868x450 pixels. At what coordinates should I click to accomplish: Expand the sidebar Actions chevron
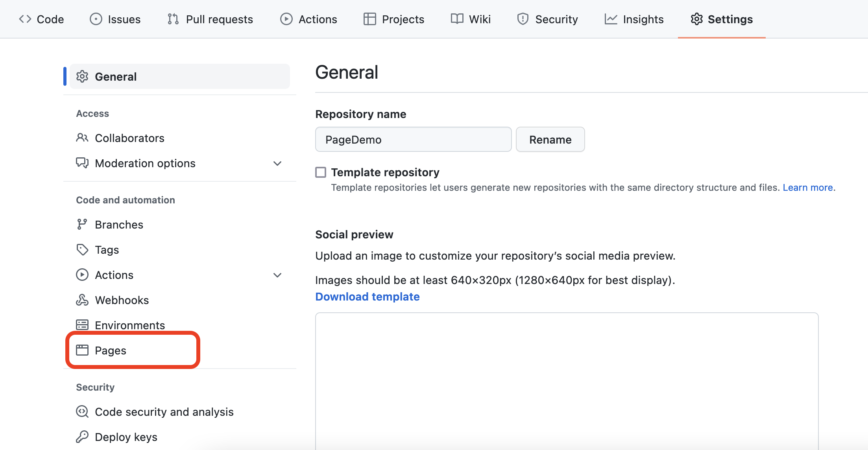tap(277, 275)
